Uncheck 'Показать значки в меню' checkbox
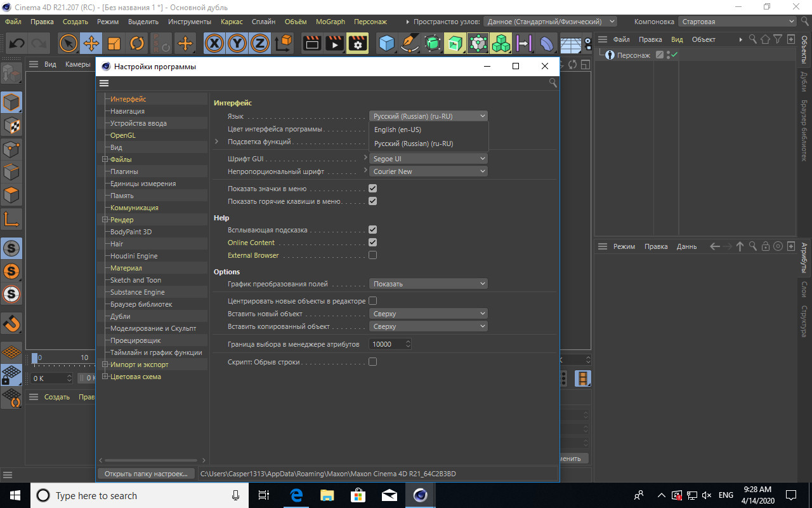812x508 pixels. pos(372,189)
